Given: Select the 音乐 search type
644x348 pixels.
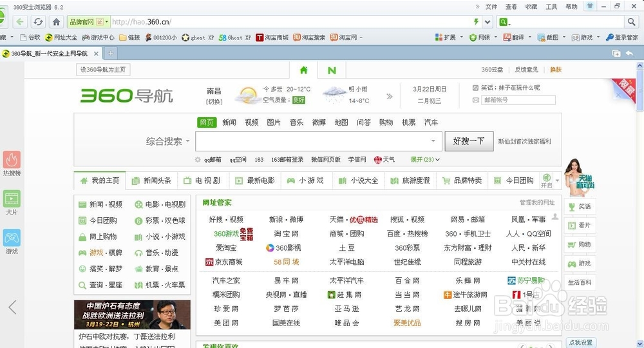Looking at the screenshot, I should [x=296, y=122].
